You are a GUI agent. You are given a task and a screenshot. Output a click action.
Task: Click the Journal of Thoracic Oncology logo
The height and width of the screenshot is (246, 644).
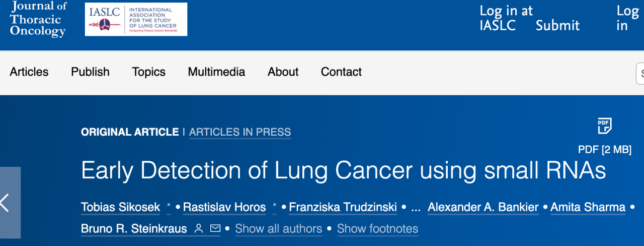pyautogui.click(x=38, y=20)
